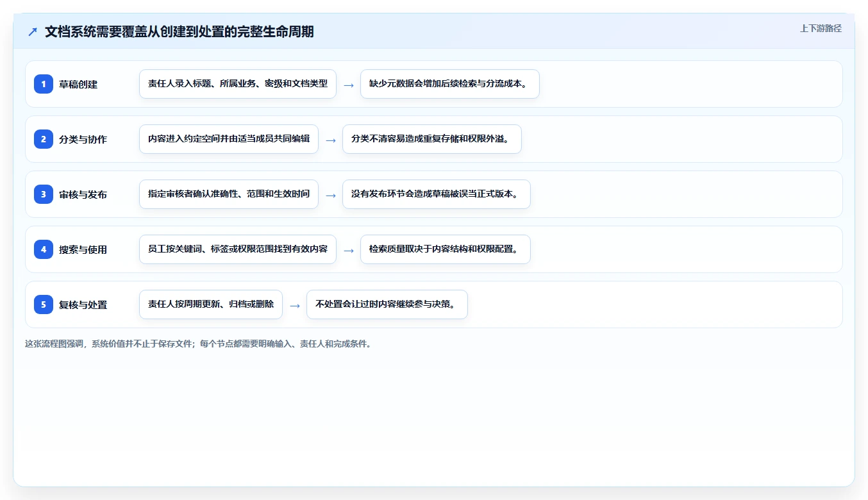Image resolution: width=868 pixels, height=500 pixels.
Task: Select the 草稿创建 step label
Action: pyautogui.click(x=78, y=84)
